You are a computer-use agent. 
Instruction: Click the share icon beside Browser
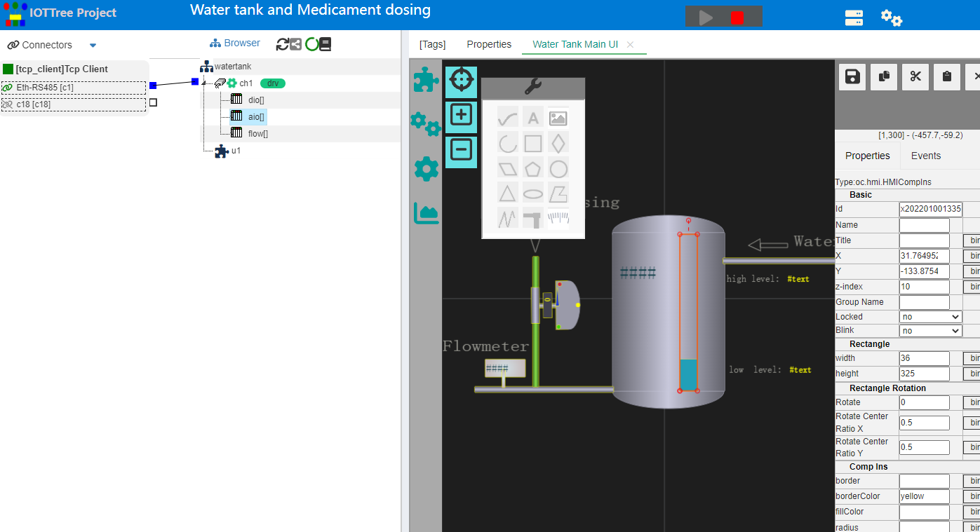click(x=296, y=44)
